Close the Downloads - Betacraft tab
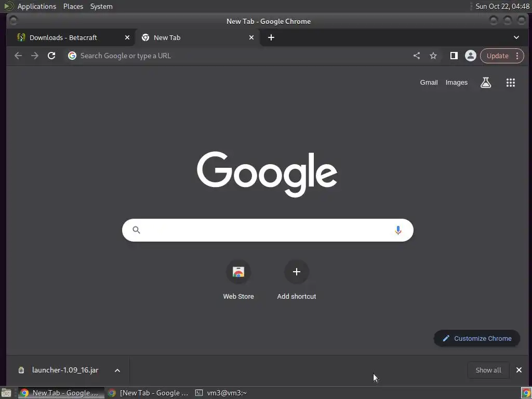 point(127,37)
